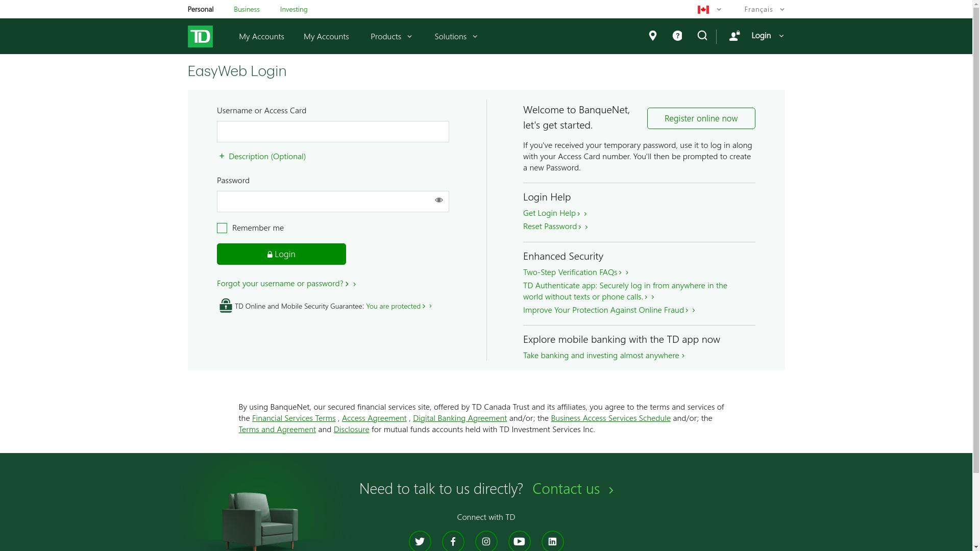Focus the Password input field

click(333, 202)
